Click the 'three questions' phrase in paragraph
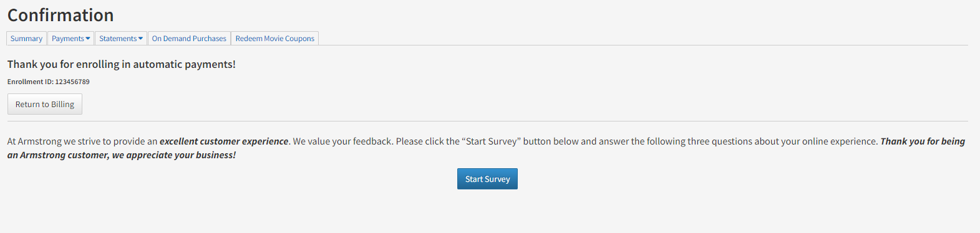This screenshot has height=233, width=980. point(720,141)
